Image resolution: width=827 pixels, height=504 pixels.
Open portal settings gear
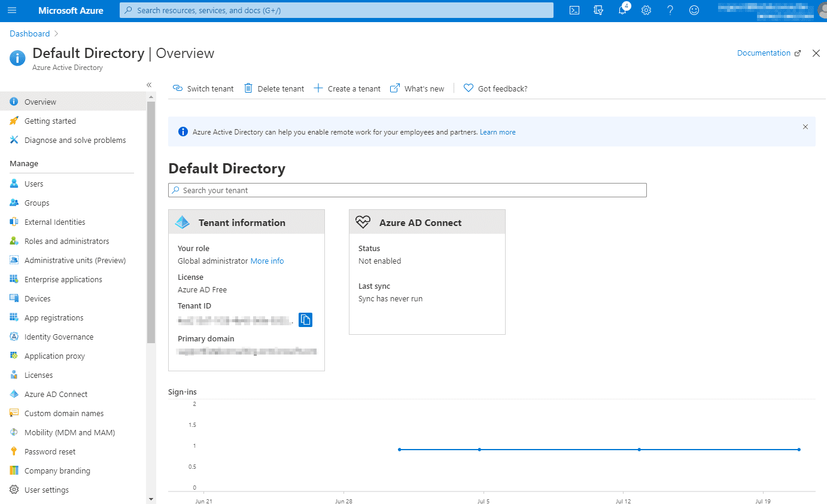[646, 10]
